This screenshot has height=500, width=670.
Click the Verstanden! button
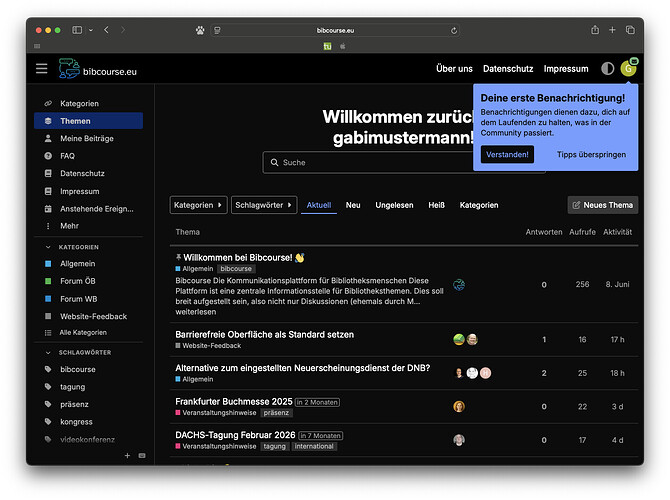[507, 155]
